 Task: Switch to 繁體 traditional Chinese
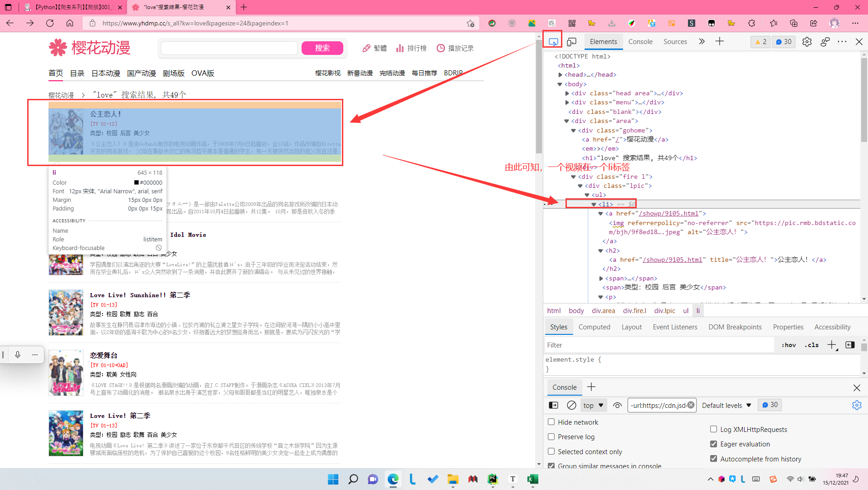(x=375, y=48)
